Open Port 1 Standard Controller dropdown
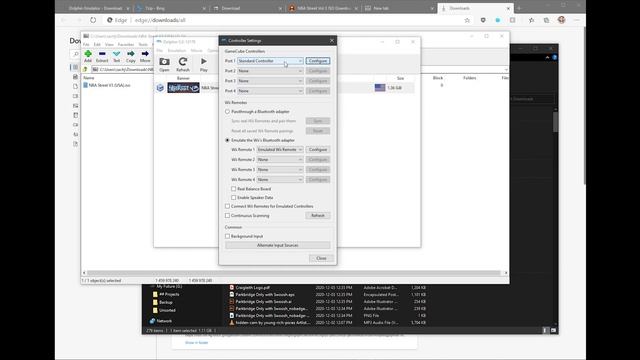 pos(270,61)
